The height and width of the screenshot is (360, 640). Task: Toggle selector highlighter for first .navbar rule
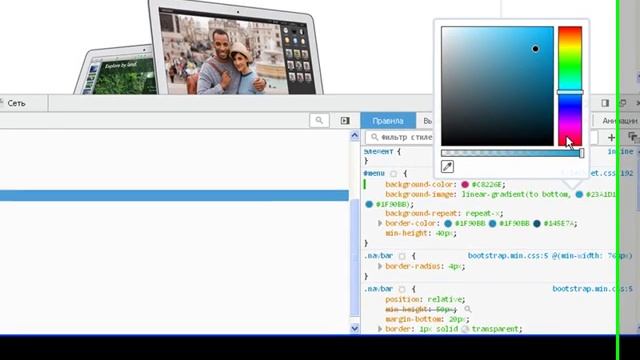click(x=402, y=256)
